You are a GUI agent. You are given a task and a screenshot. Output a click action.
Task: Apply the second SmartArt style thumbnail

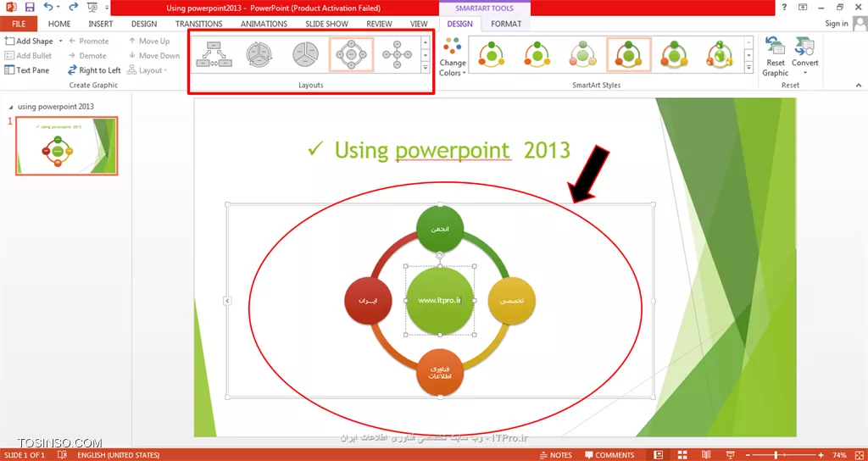coord(537,55)
